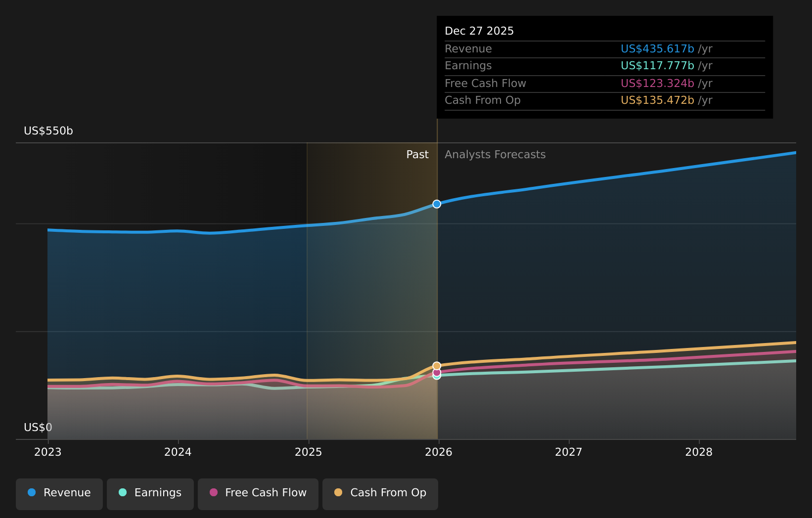The image size is (812, 518).
Task: Click the US$435.617b revenue value link
Action: [x=657, y=48]
